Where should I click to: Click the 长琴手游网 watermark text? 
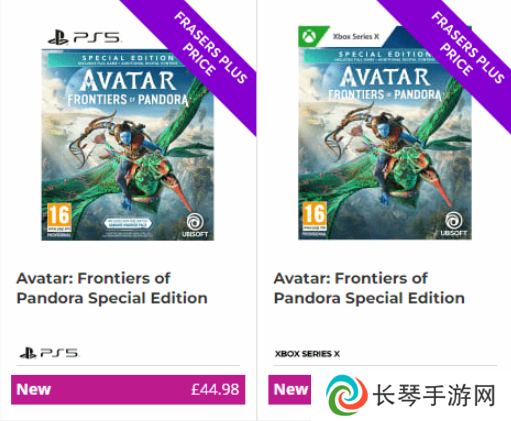434,395
